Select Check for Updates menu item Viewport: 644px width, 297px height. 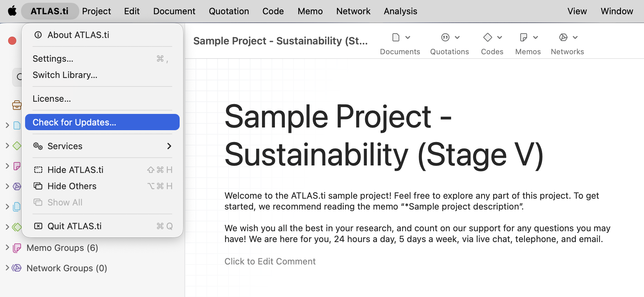(102, 122)
